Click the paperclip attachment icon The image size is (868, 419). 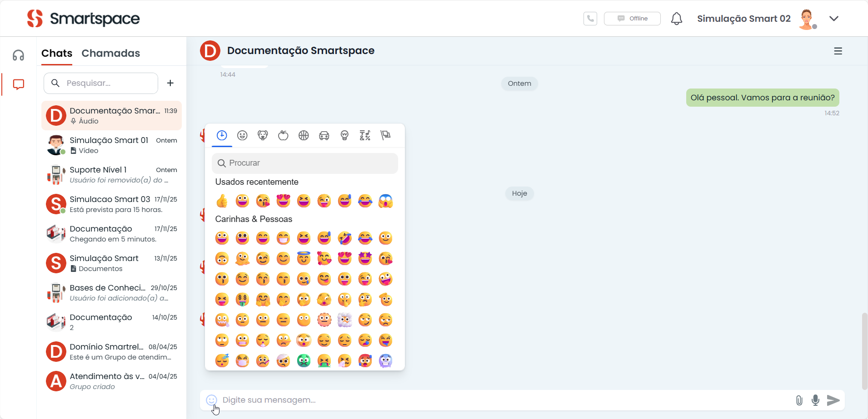click(799, 400)
